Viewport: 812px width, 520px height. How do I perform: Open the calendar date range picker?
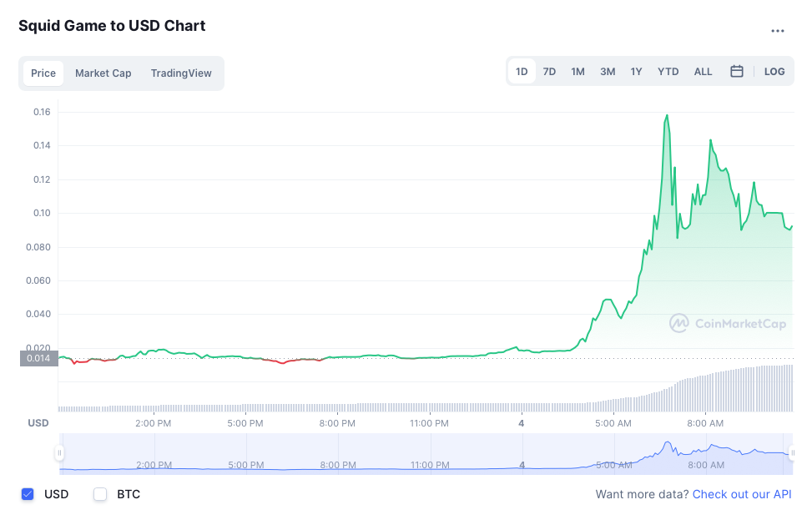click(x=737, y=72)
